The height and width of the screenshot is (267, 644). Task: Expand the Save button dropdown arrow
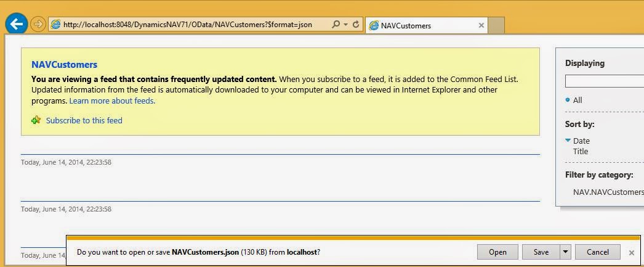tap(565, 252)
